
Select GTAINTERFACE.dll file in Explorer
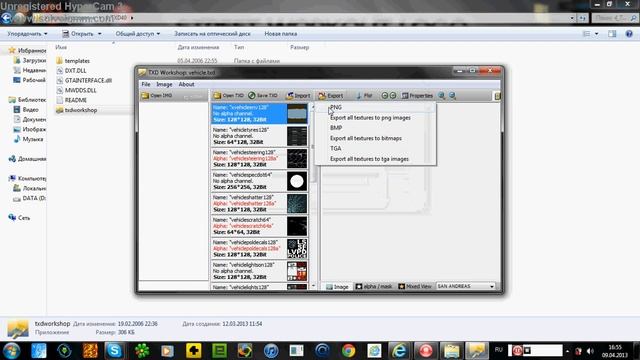(x=84, y=80)
